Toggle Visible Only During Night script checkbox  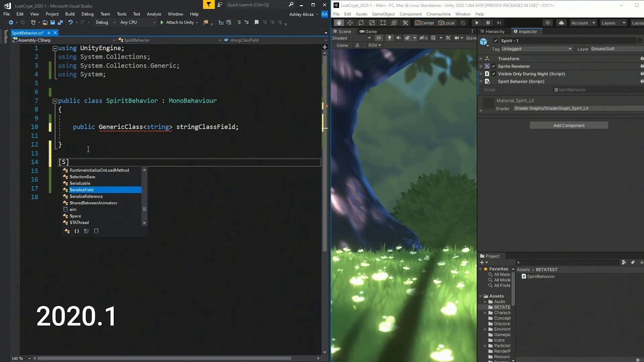pyautogui.click(x=494, y=74)
